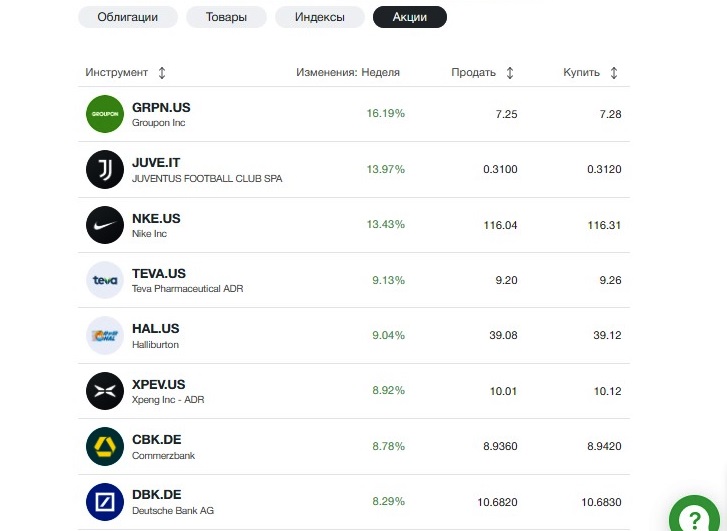Screen dimensions: 727x531
Task: Click the Halliburton logo icon
Action: click(x=104, y=335)
